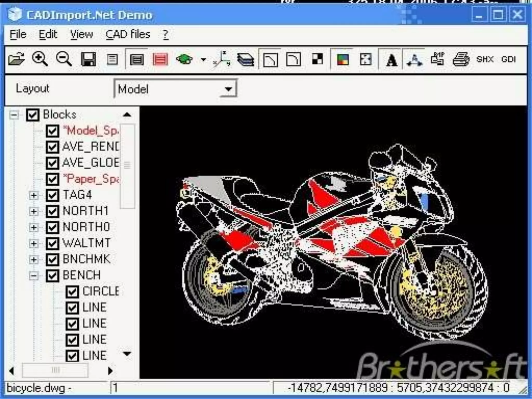Click the red highlighted layout icon

[x=160, y=60]
